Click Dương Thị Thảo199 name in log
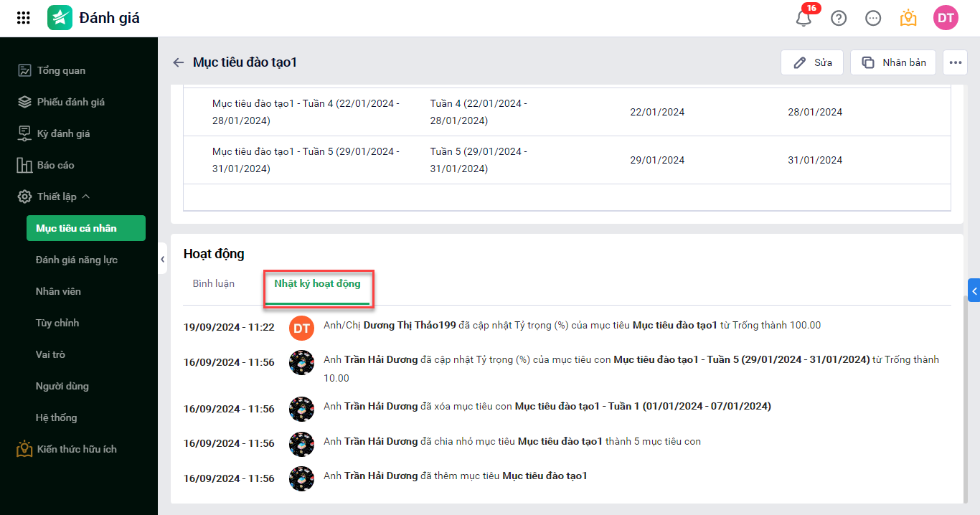980x515 pixels. click(x=410, y=325)
